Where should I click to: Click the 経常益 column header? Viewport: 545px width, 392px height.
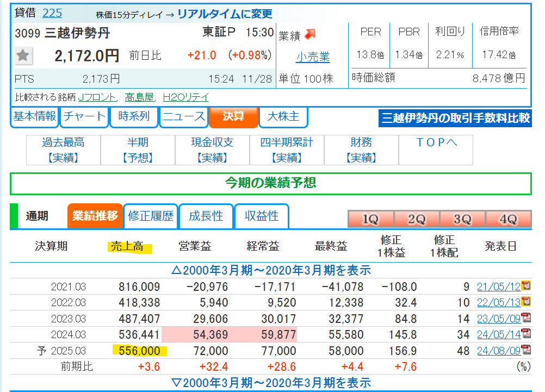263,246
